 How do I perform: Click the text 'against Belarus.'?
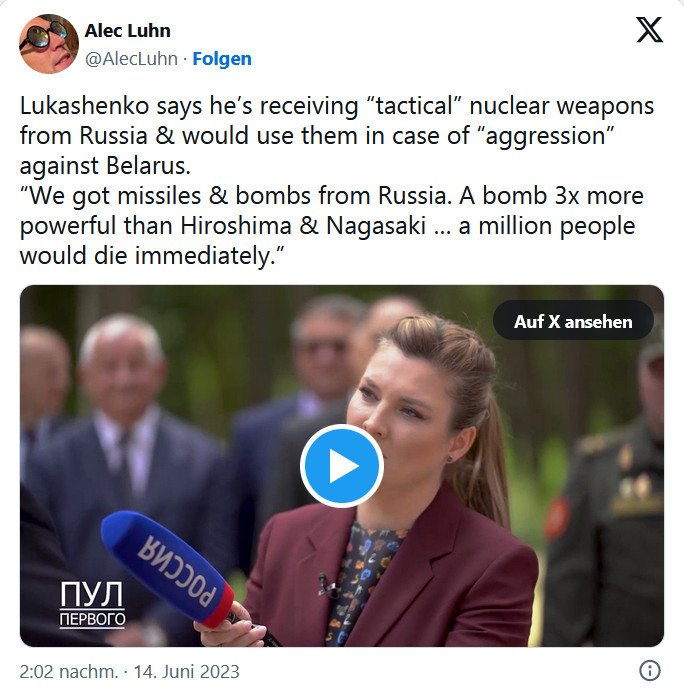click(x=105, y=166)
